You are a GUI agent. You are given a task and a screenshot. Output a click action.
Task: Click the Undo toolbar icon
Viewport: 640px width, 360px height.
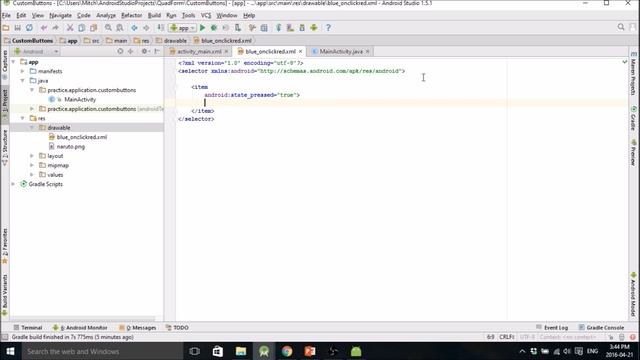(x=44, y=28)
